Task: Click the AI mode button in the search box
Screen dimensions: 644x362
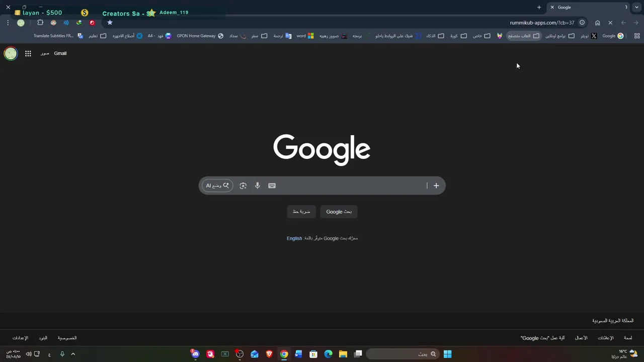Action: (x=217, y=186)
